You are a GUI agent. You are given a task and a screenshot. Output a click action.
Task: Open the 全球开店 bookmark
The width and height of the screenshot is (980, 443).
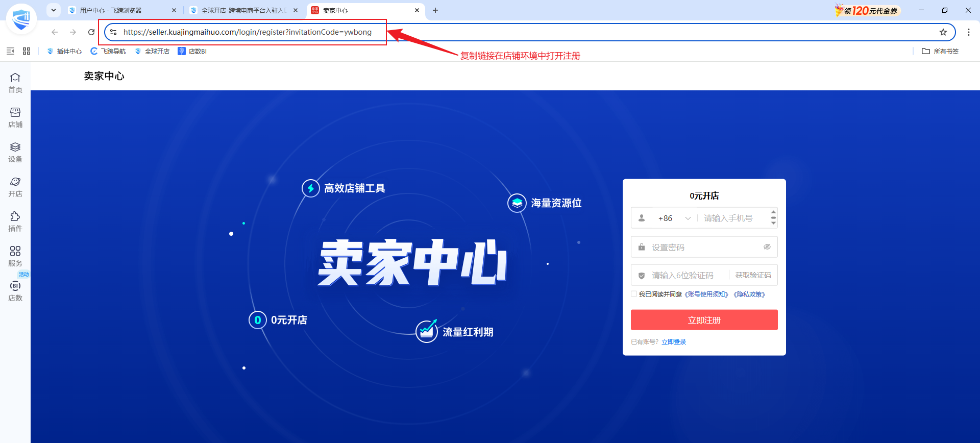tap(152, 51)
